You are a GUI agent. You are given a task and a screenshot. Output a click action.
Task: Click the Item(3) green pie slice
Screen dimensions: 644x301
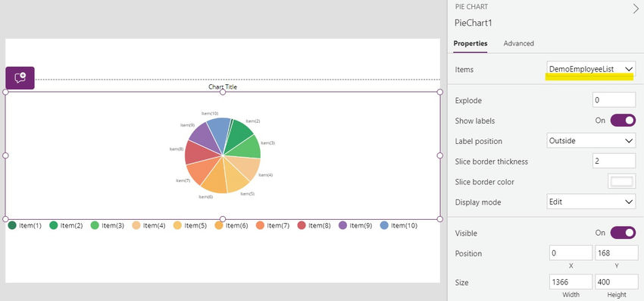[x=246, y=148]
